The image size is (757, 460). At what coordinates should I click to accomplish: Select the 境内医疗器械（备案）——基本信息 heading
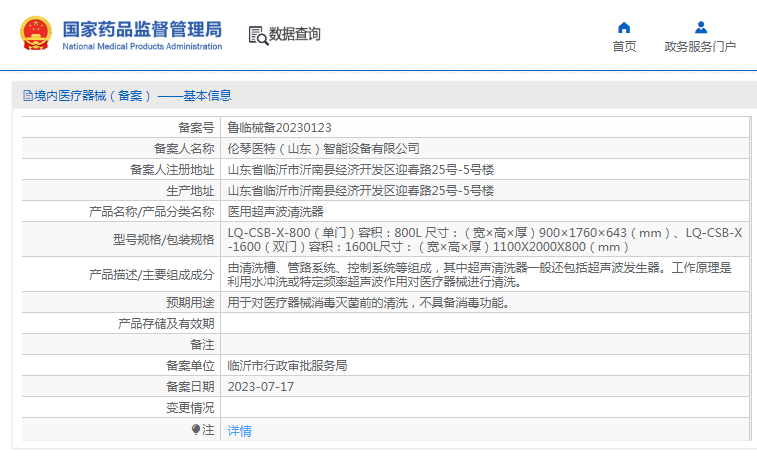point(133,96)
